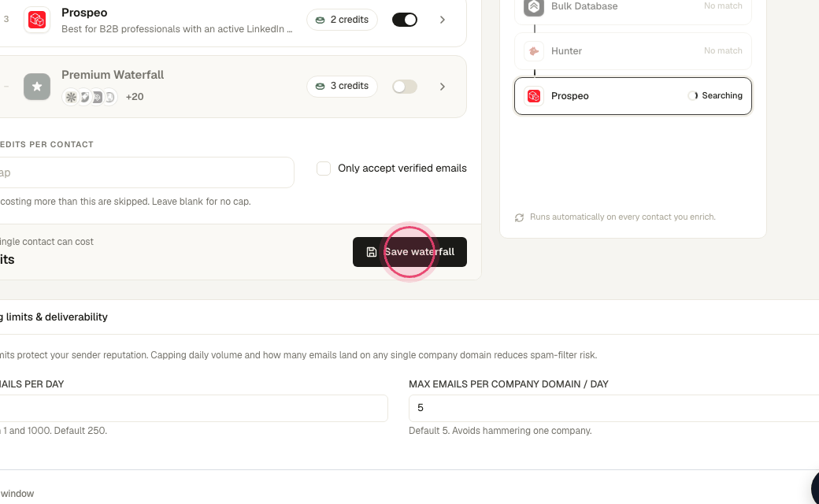Click the Best for B2B professionals description

tap(177, 28)
